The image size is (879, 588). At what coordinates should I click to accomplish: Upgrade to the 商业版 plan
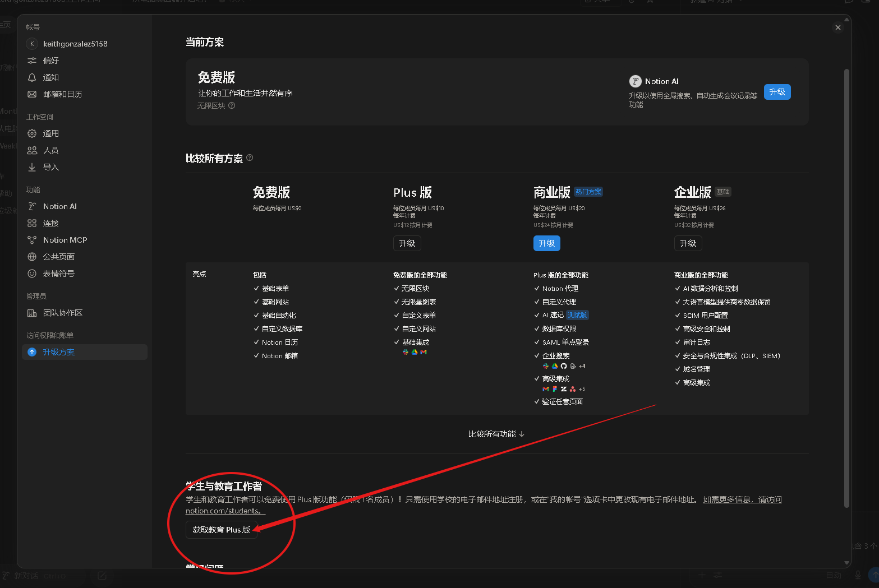coord(547,243)
